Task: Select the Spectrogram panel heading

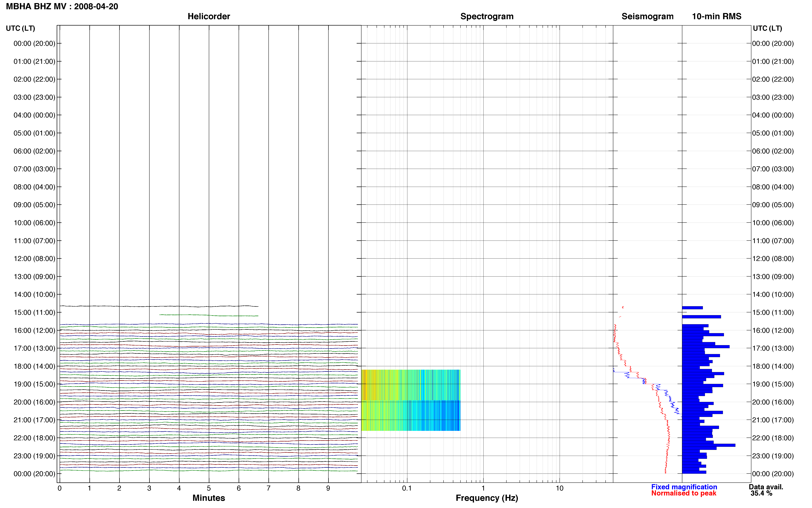Action: pyautogui.click(x=487, y=16)
